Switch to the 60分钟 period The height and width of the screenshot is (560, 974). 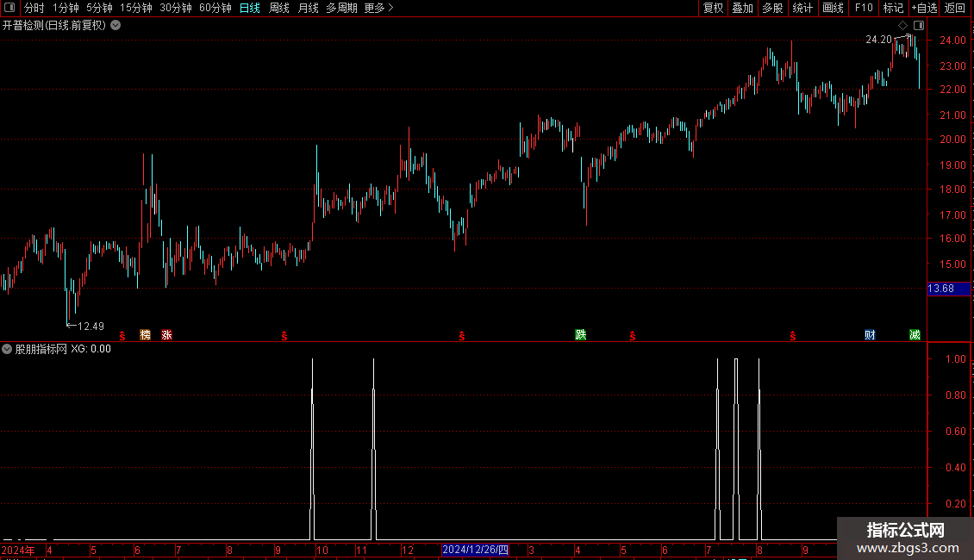215,8
